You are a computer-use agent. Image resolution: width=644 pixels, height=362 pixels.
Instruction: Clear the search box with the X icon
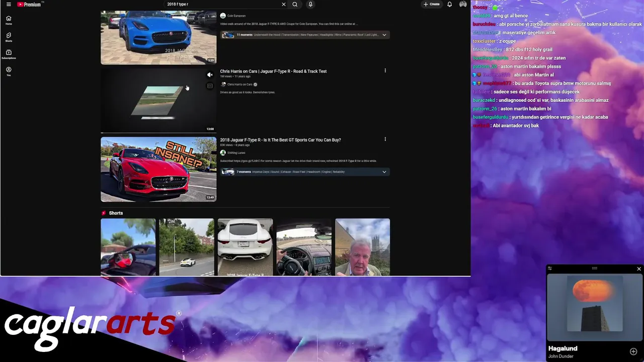pyautogui.click(x=283, y=5)
